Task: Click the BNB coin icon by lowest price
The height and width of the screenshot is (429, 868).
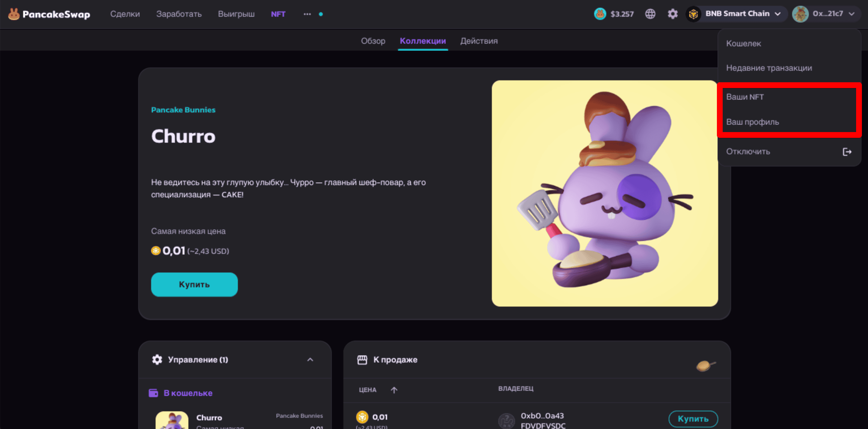Action: pos(156,251)
